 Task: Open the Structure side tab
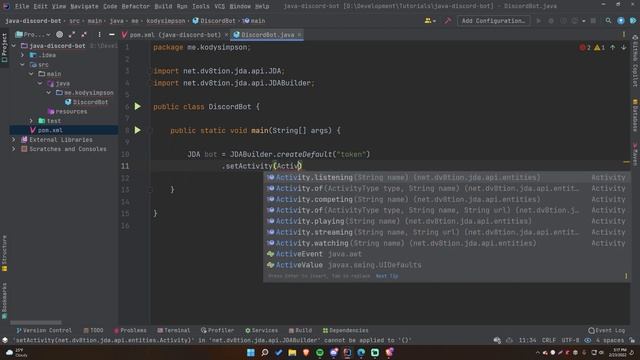tap(4, 253)
